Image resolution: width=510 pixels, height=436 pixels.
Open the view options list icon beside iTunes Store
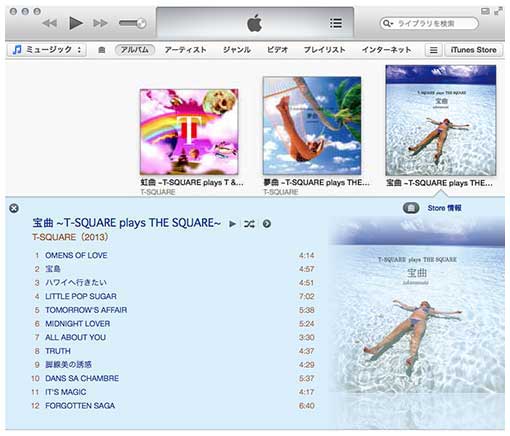pos(433,50)
